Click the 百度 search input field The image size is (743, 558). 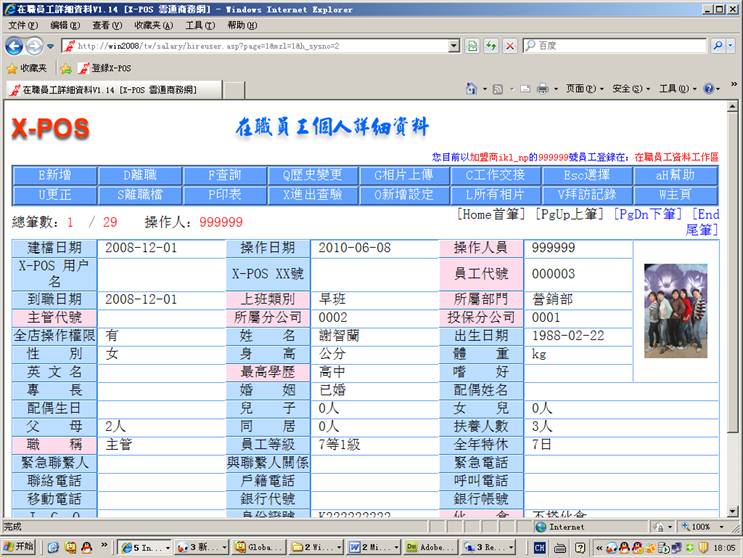(620, 46)
